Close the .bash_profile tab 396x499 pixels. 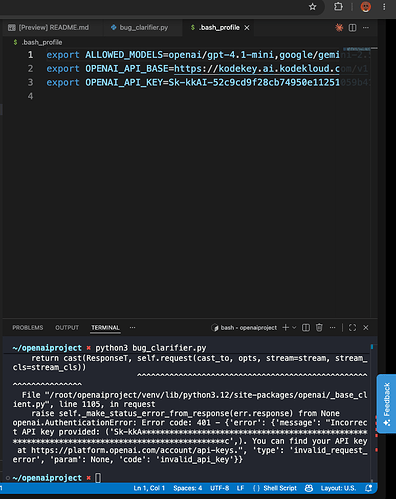(x=247, y=28)
